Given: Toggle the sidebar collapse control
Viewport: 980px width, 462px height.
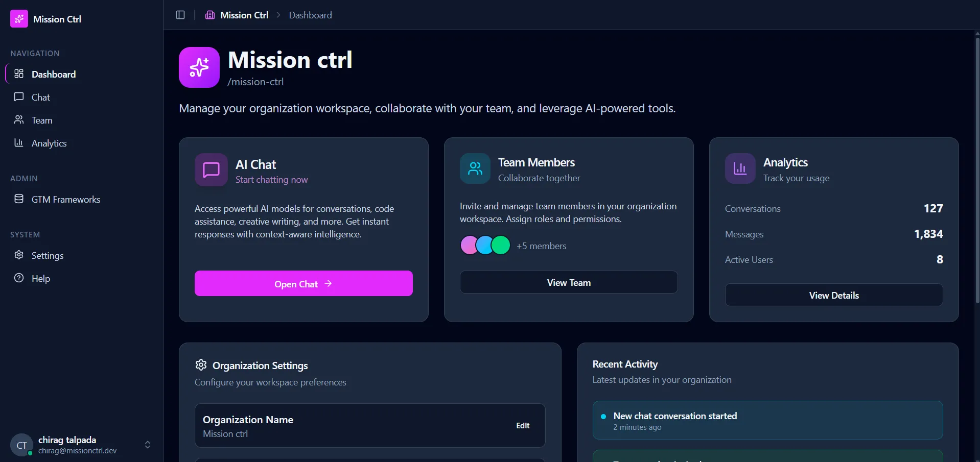Looking at the screenshot, I should (x=180, y=15).
